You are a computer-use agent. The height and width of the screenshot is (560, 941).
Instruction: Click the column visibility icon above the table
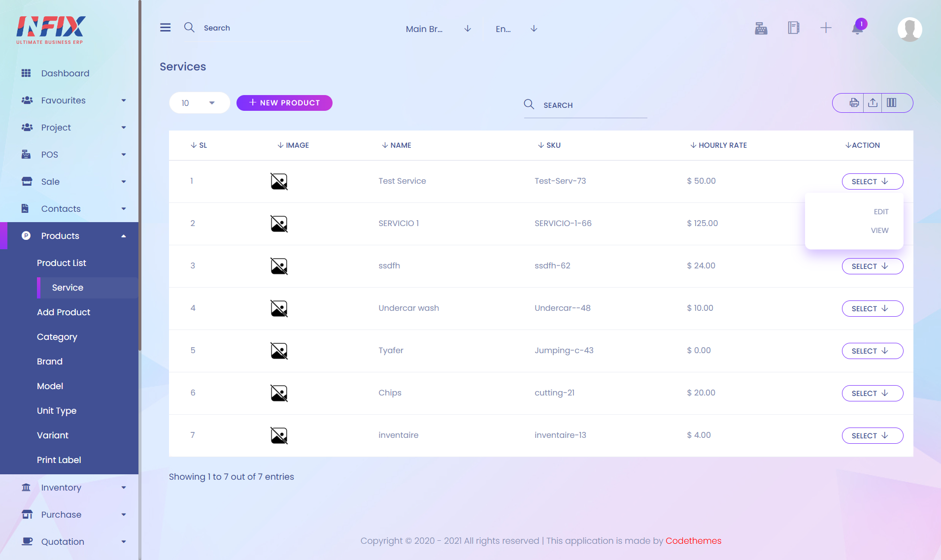(x=891, y=102)
